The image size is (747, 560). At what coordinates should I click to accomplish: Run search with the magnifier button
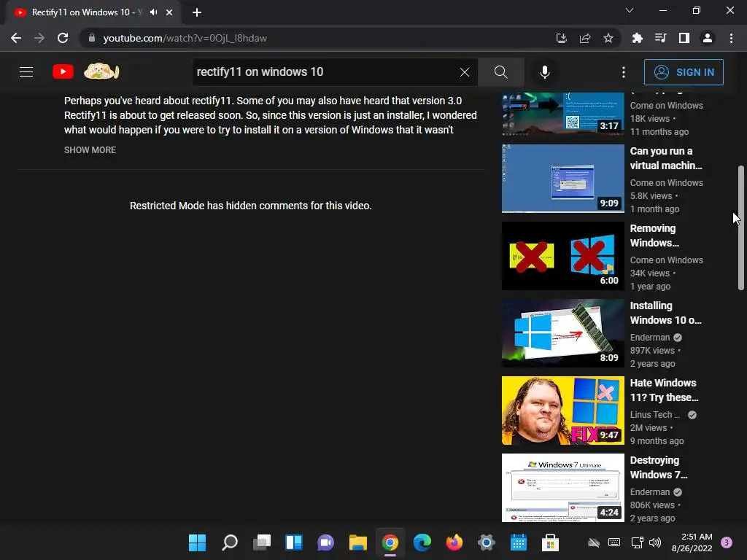click(x=500, y=72)
